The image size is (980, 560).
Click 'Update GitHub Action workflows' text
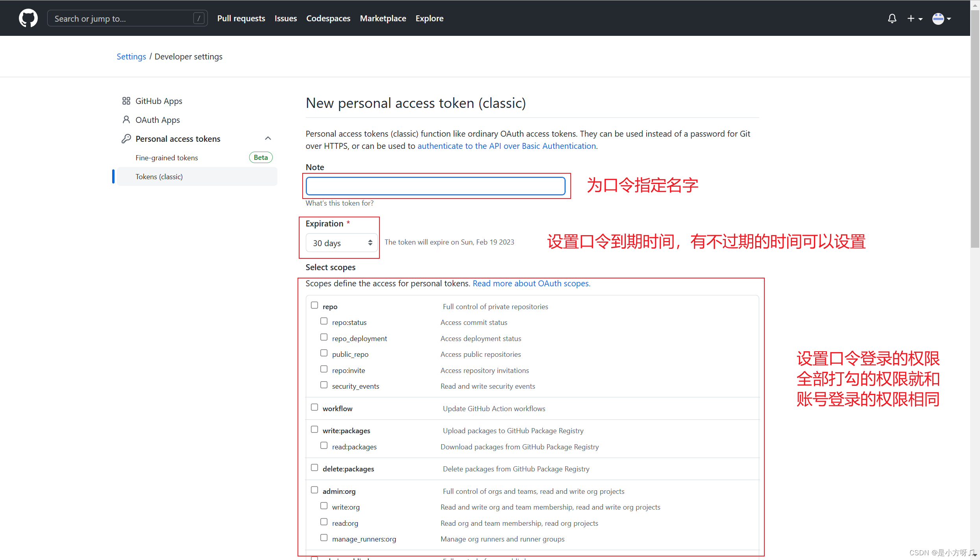[x=494, y=408]
